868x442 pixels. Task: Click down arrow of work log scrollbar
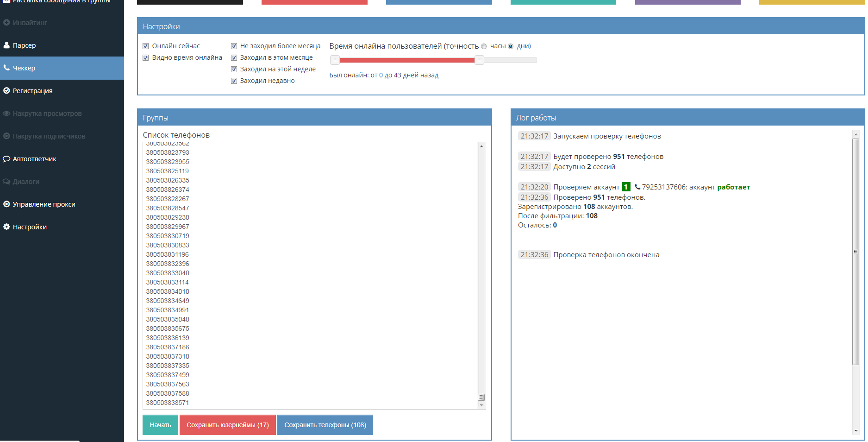coord(856,430)
